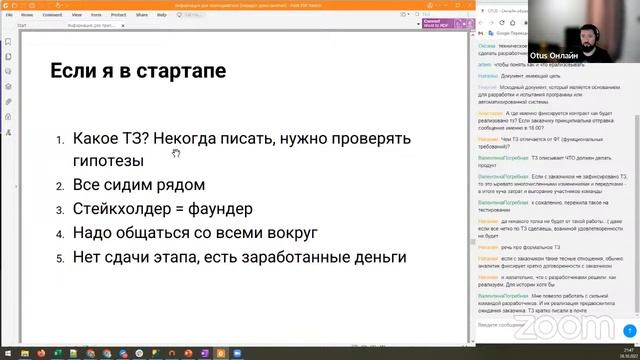The width and height of the screenshot is (640, 360).
Task: Click the heading "Если я в стартапе"
Action: pos(138,70)
